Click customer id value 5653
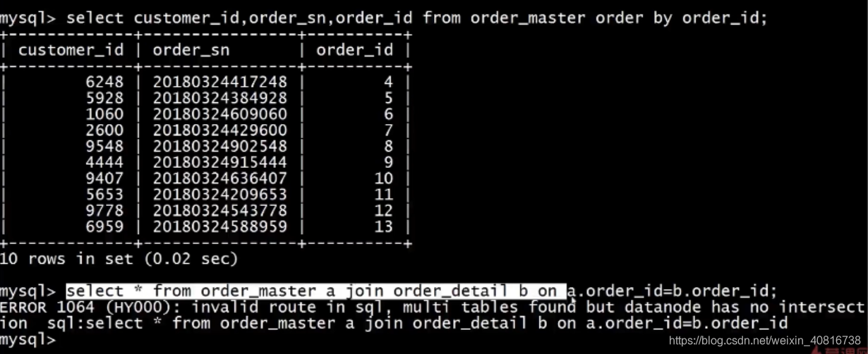The height and width of the screenshot is (354, 868). (x=104, y=195)
